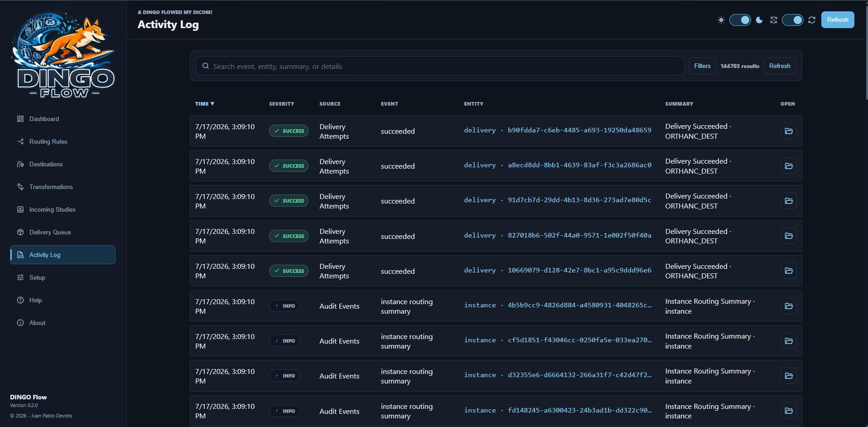Screen dimensions: 868x427
Task: Click Instance Routing Summary in d32355e6 row
Action: pos(710,376)
